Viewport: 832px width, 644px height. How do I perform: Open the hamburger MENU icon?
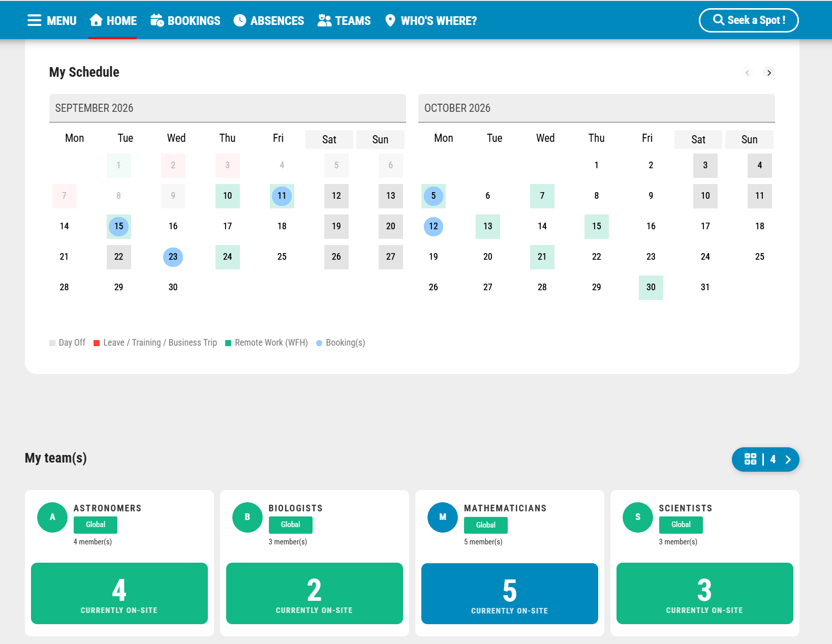tap(35, 20)
